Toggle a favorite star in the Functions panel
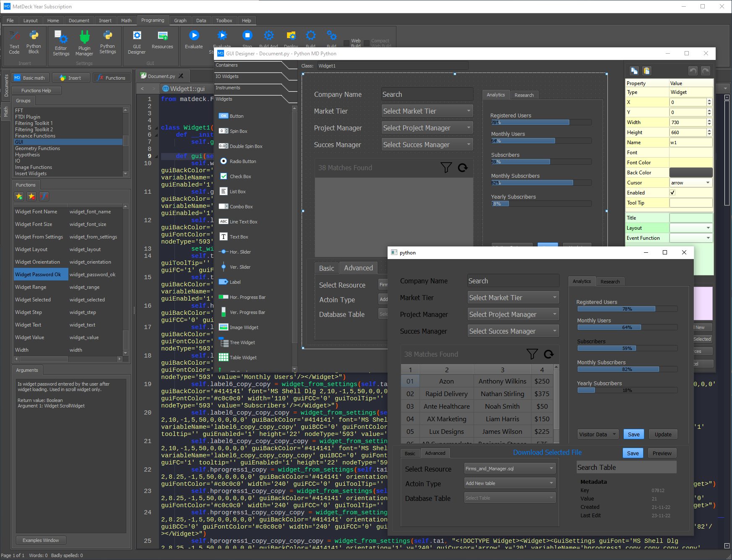This screenshot has width=732, height=560. click(x=19, y=196)
